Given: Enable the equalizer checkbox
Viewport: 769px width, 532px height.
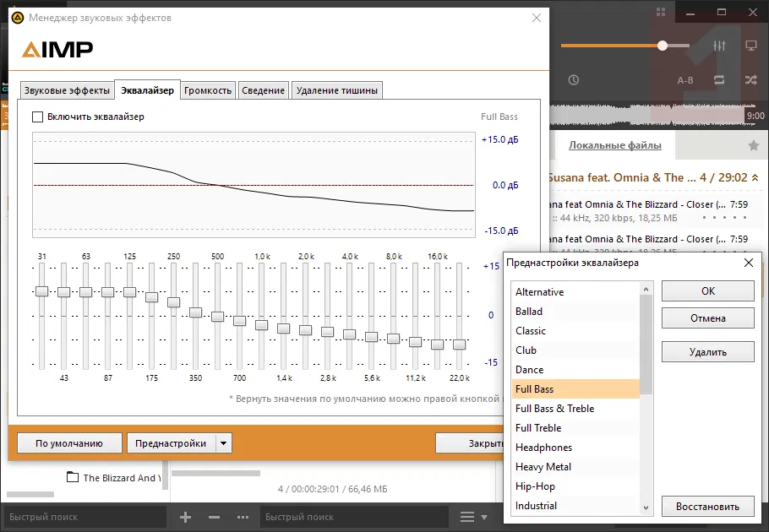Looking at the screenshot, I should coord(37,117).
